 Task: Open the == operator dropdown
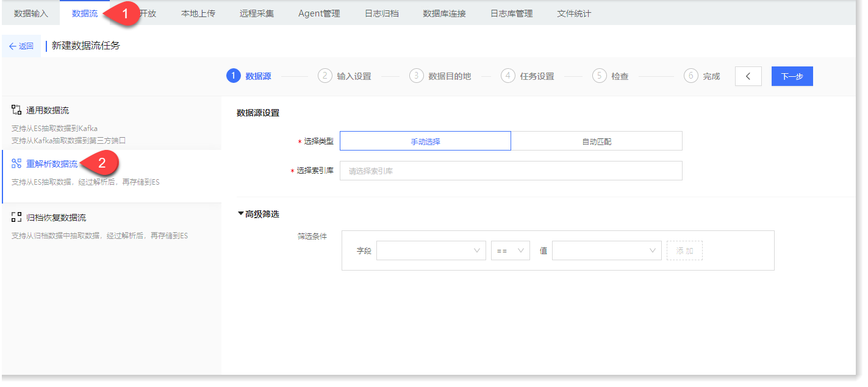(511, 250)
